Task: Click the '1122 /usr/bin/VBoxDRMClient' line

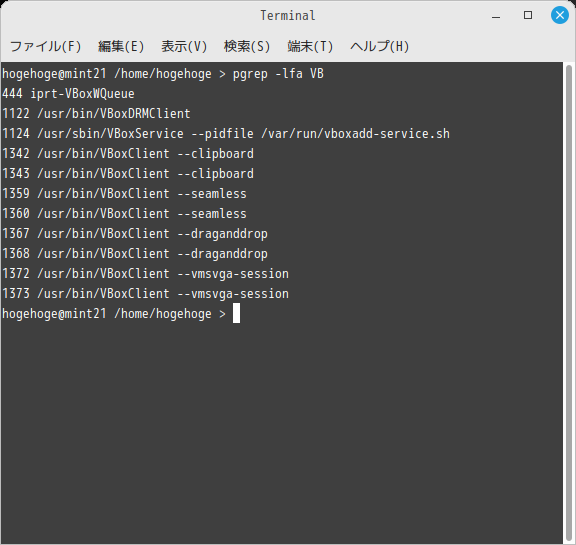Action: 96,113
